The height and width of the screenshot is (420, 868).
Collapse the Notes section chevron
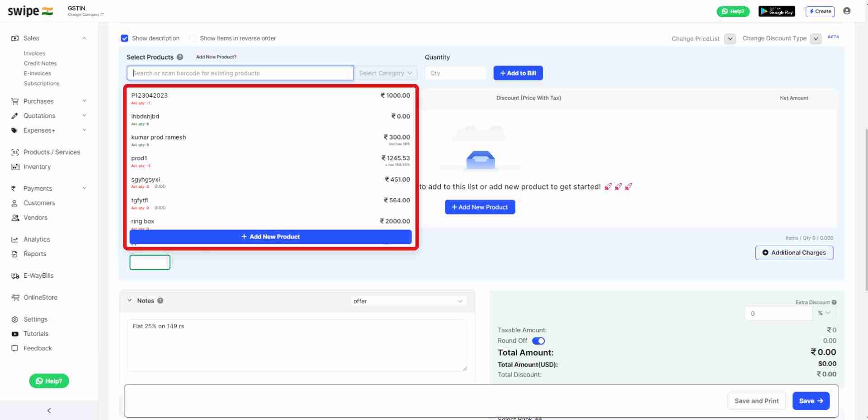pos(130,301)
